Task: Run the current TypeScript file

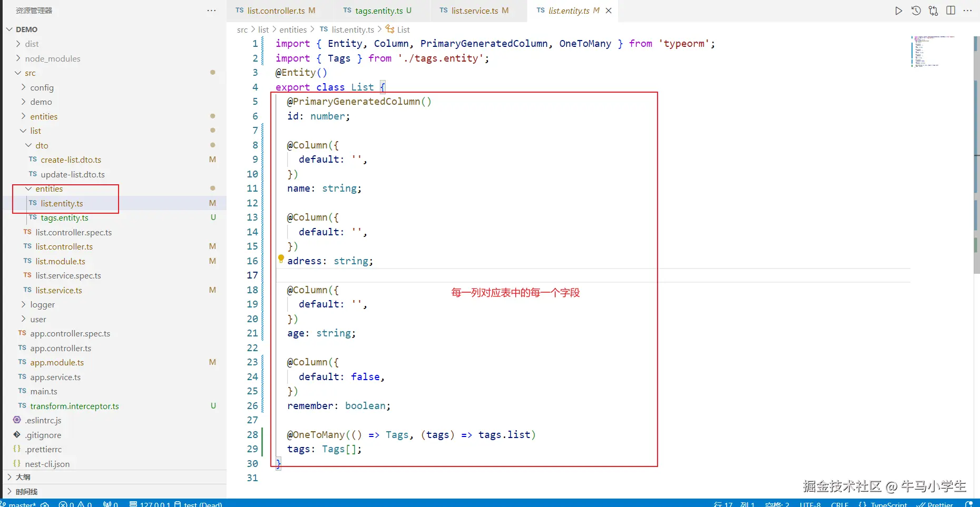Action: click(899, 11)
